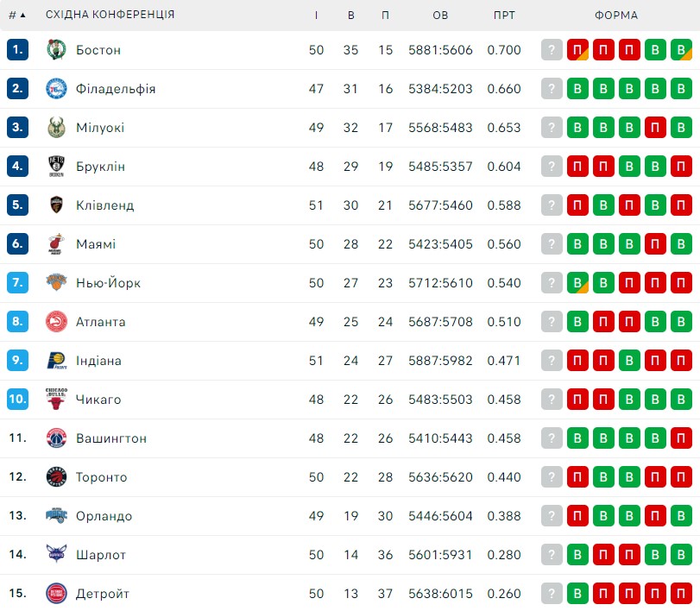The image size is (700, 611).
Task: Click the rank 7 position badge
Action: click(17, 282)
